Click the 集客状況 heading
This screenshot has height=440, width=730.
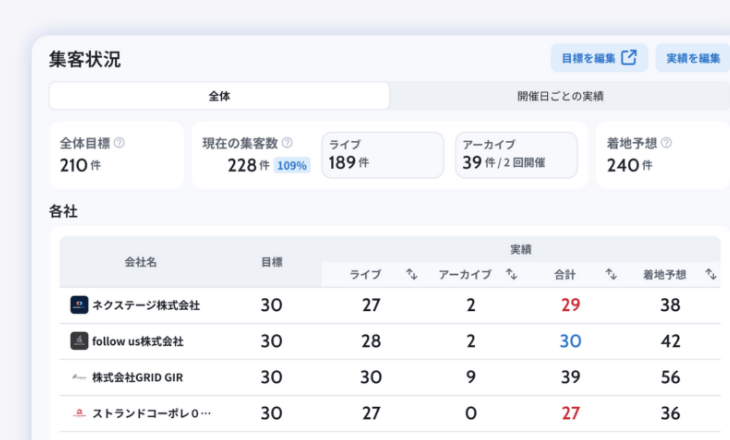click(x=85, y=60)
